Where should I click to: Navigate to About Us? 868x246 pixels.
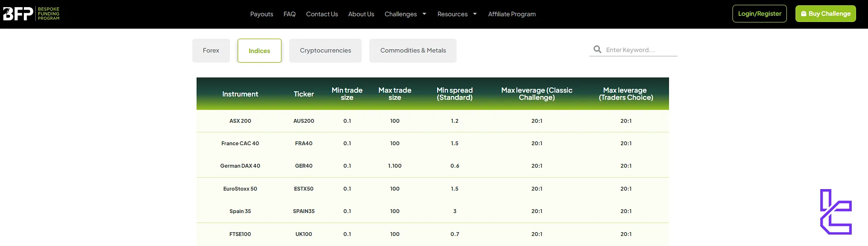tap(361, 14)
